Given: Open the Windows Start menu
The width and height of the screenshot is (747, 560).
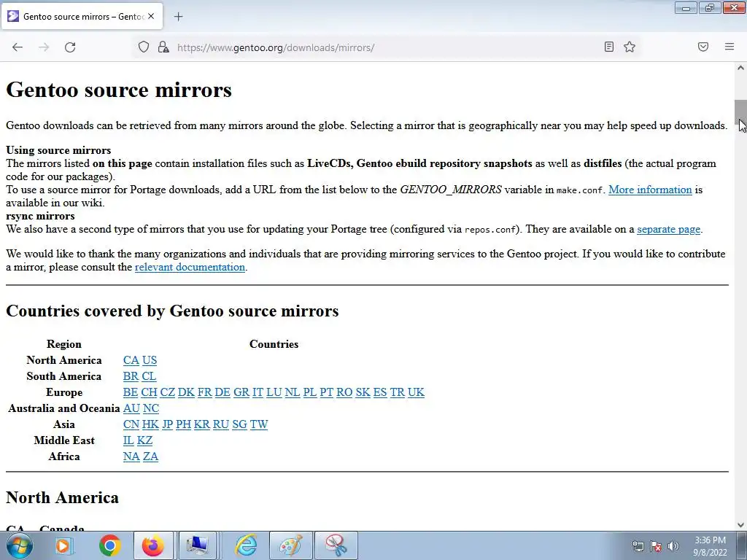Looking at the screenshot, I should pos(20,545).
